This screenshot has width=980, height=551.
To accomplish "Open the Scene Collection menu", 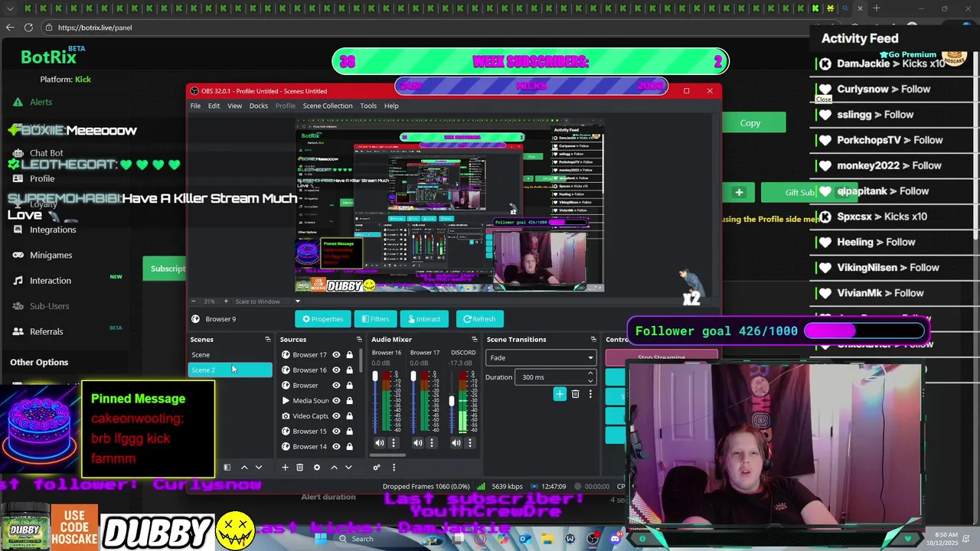I will 327,106.
